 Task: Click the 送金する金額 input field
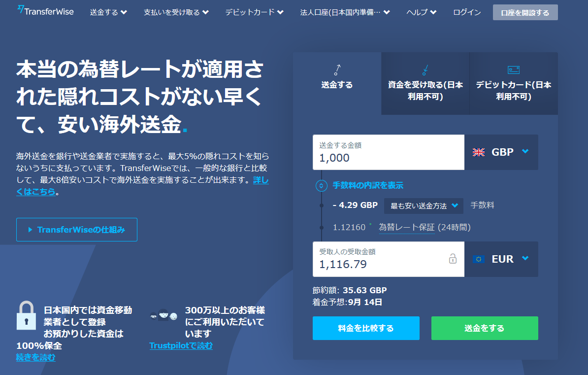coord(389,152)
